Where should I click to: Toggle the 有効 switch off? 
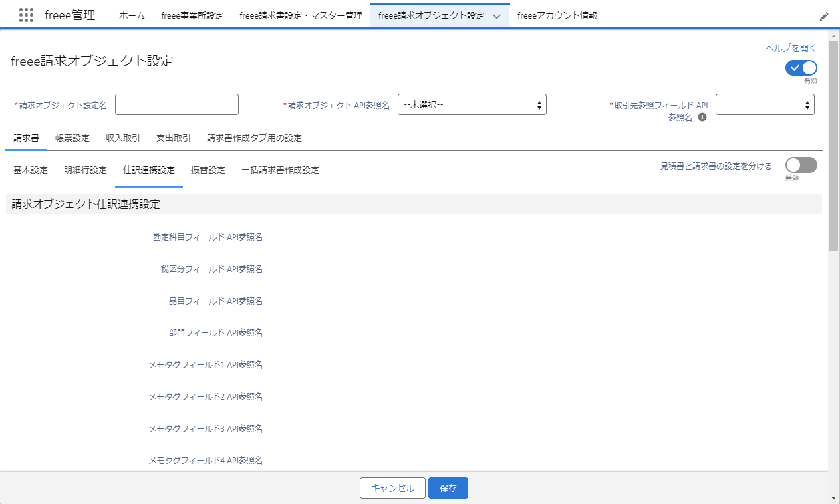[801, 68]
